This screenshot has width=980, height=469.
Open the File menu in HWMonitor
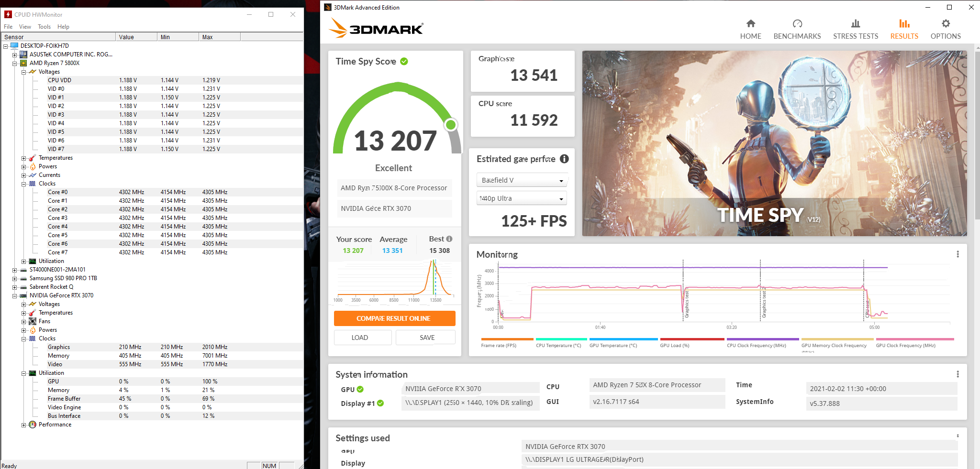[x=8, y=27]
